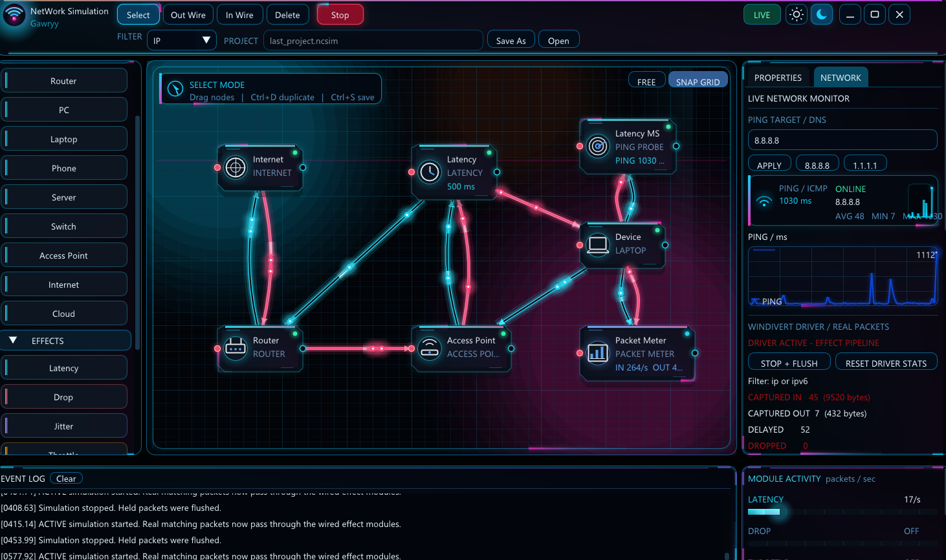Apply the ping target
Image resolution: width=946 pixels, height=560 pixels.
tap(769, 164)
